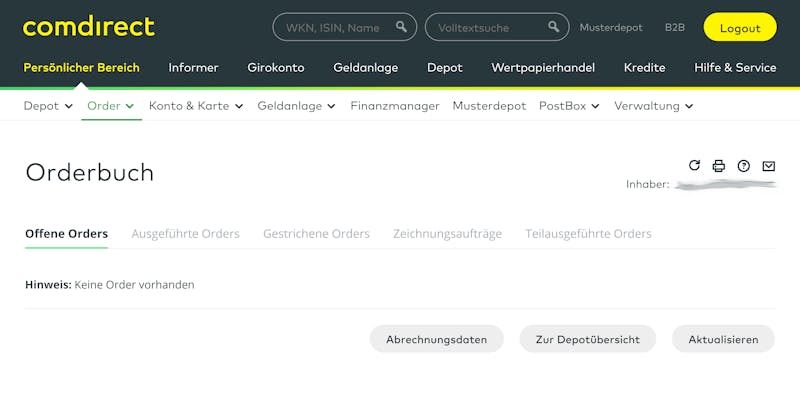Click the envelope message icon
Viewport: 800px width, 393px height.
[769, 166]
